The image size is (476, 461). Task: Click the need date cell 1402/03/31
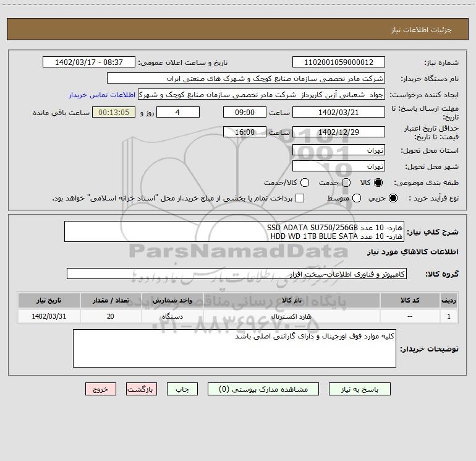[49, 316]
